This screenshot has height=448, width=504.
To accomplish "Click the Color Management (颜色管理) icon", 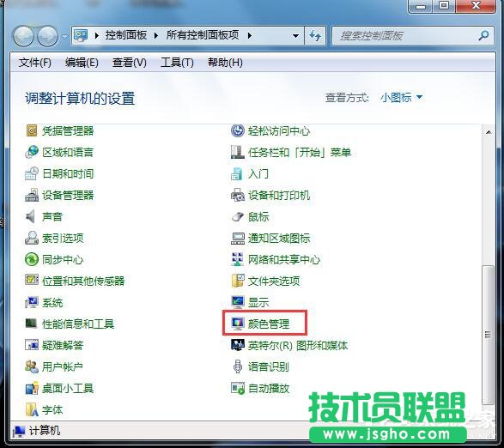I will click(238, 324).
